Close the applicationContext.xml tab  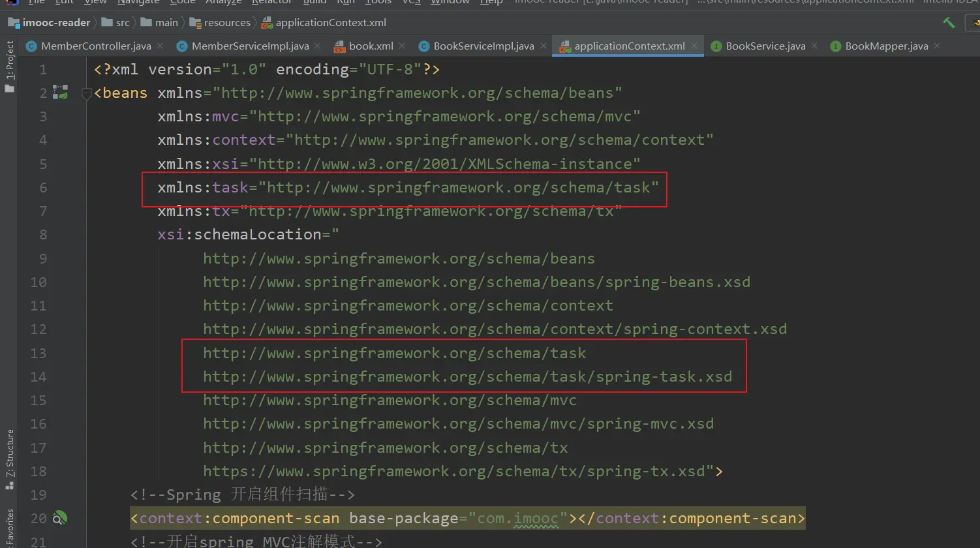click(x=695, y=46)
